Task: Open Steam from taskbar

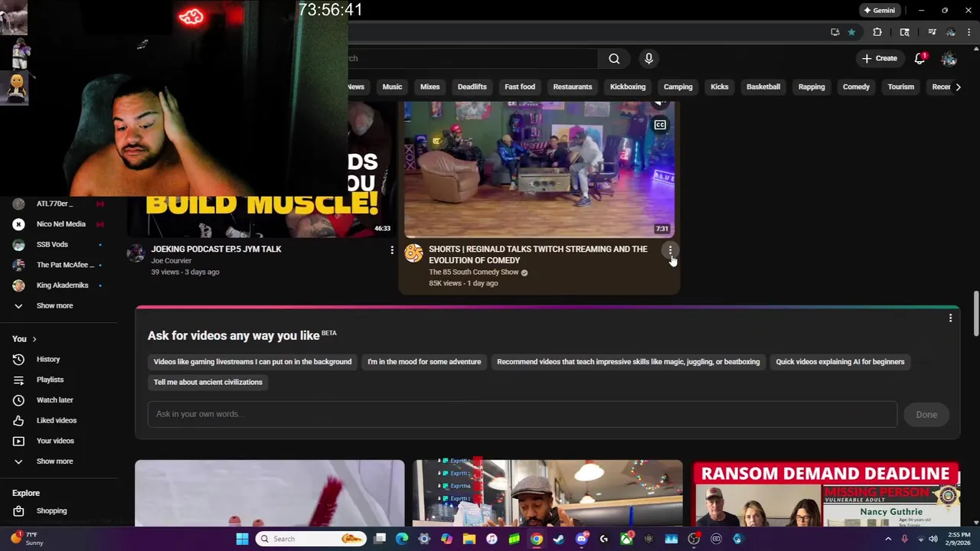Action: (559, 539)
